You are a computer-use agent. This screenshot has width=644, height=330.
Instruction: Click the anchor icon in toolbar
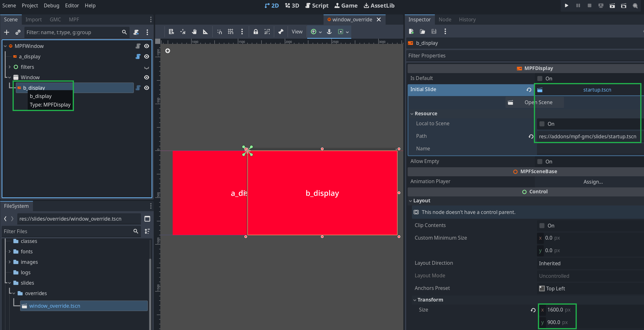pyautogui.click(x=329, y=32)
